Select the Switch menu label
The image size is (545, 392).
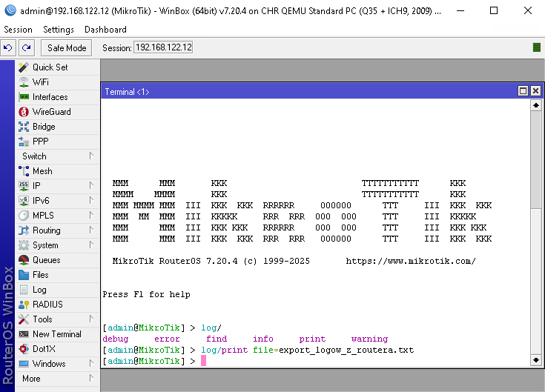(34, 156)
